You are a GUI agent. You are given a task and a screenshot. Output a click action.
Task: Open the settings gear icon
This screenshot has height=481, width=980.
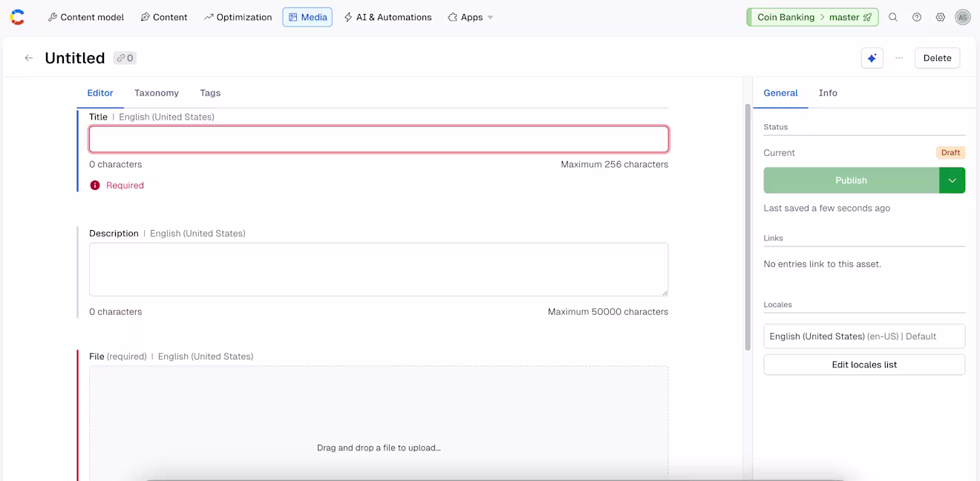(x=941, y=17)
